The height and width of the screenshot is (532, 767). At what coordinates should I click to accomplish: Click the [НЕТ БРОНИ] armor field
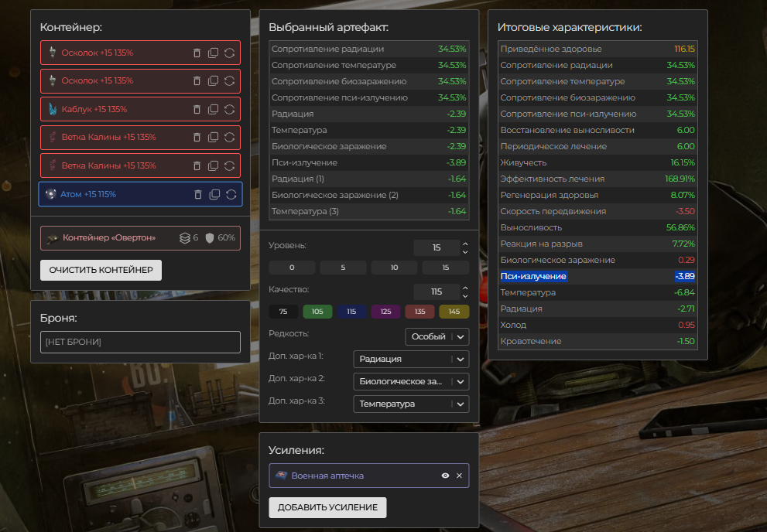point(140,342)
